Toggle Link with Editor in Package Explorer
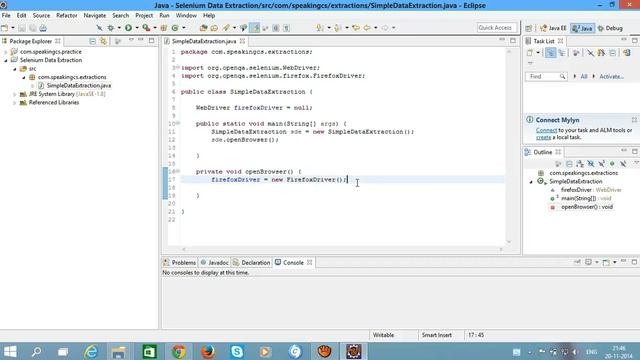The width and height of the screenshot is (640, 360). pos(103,41)
